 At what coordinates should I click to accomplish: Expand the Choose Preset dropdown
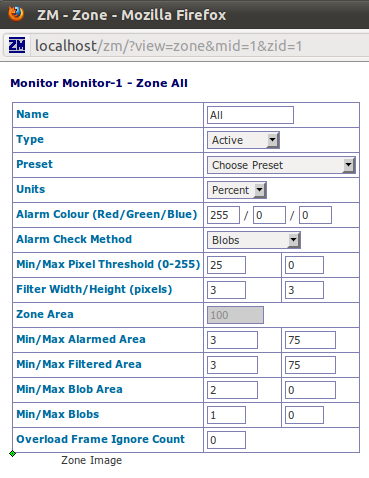[x=281, y=165]
